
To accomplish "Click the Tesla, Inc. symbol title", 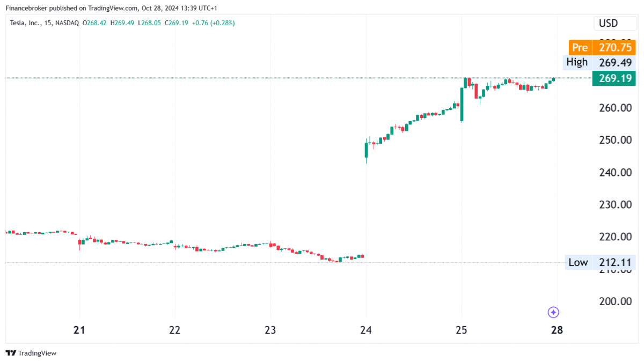I will (x=28, y=23).
